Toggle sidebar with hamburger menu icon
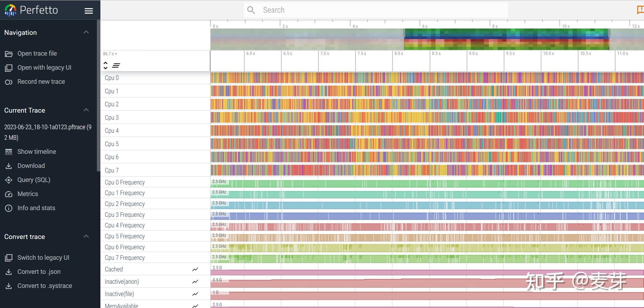 coord(89,11)
